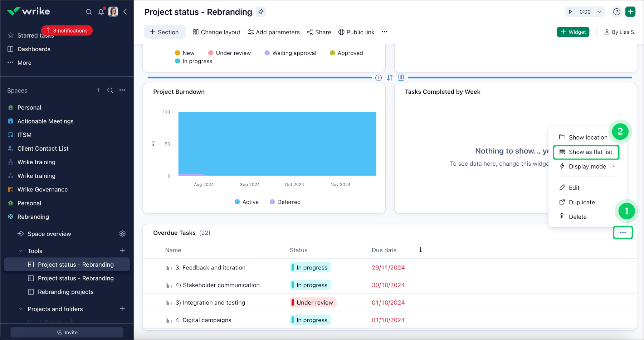Image resolution: width=644 pixels, height=340 pixels.
Task: Open the Change layout option
Action: pyautogui.click(x=216, y=32)
